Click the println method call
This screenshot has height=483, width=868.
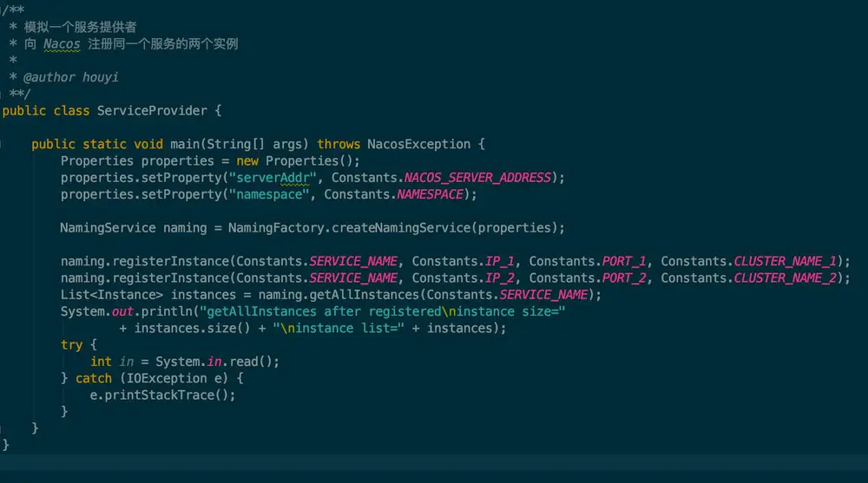pos(167,311)
